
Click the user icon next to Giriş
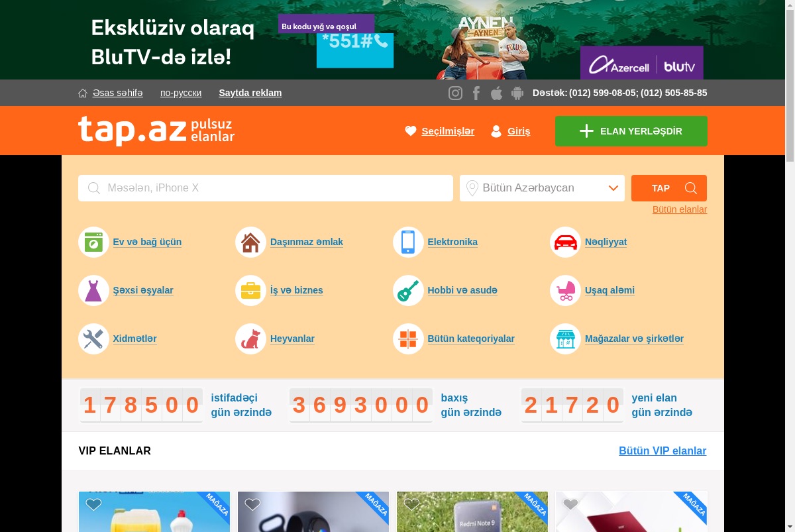pyautogui.click(x=496, y=131)
